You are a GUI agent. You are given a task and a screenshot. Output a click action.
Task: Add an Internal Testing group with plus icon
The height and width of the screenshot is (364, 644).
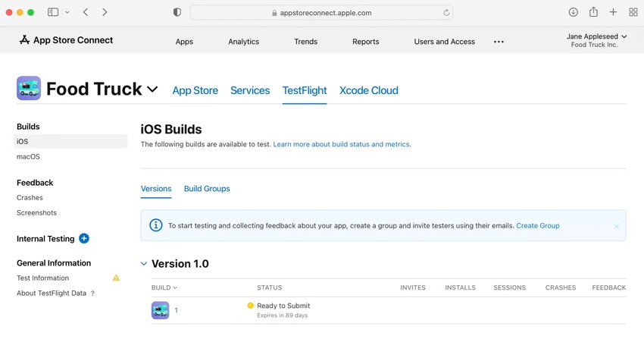pyautogui.click(x=84, y=239)
